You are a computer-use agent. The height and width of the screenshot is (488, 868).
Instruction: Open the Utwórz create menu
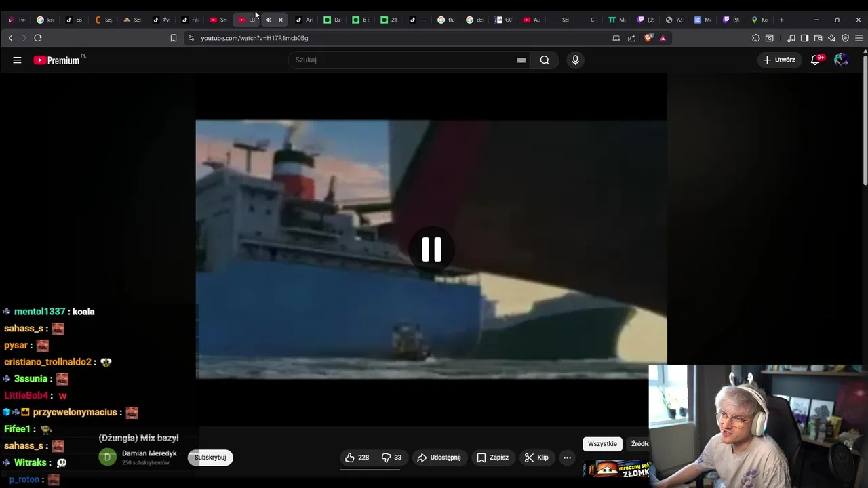(x=779, y=60)
